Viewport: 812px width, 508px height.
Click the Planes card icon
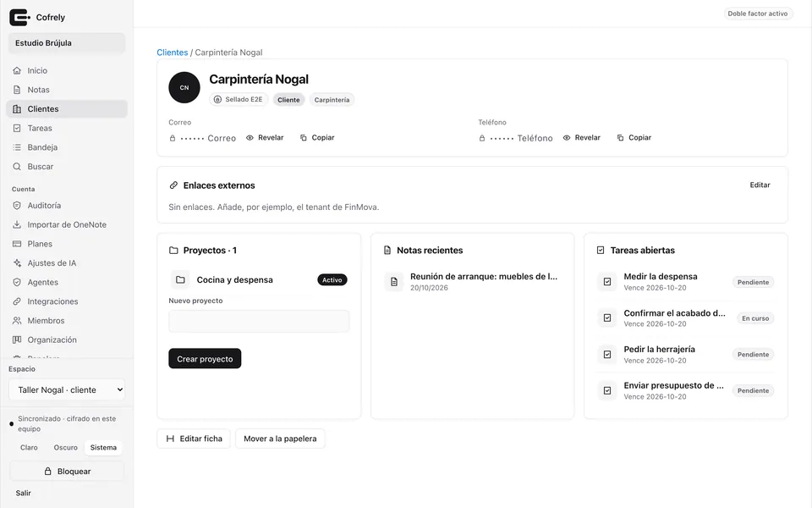pos(17,244)
